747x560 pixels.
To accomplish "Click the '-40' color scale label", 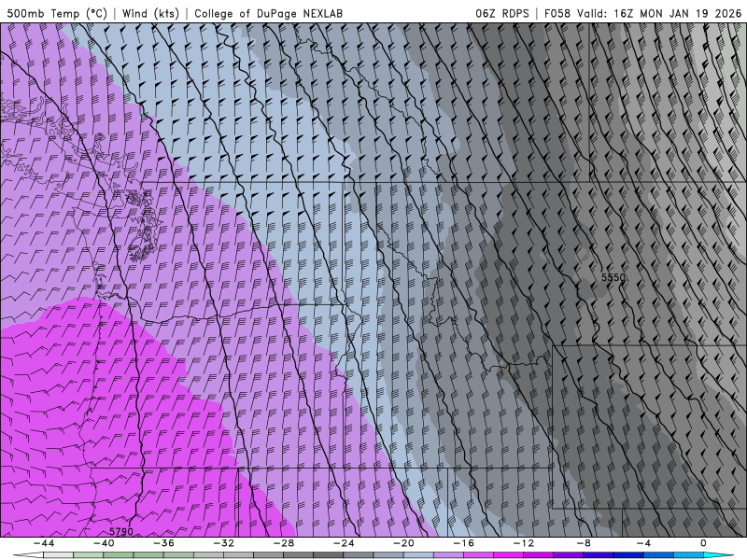I will coord(104,543).
